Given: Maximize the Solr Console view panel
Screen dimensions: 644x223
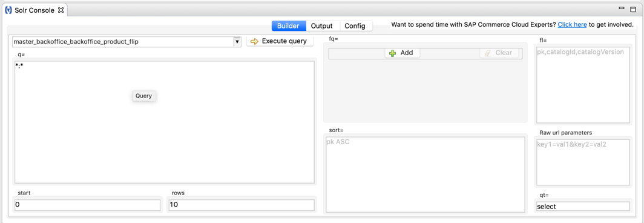Looking at the screenshot, I should click(x=633, y=9).
